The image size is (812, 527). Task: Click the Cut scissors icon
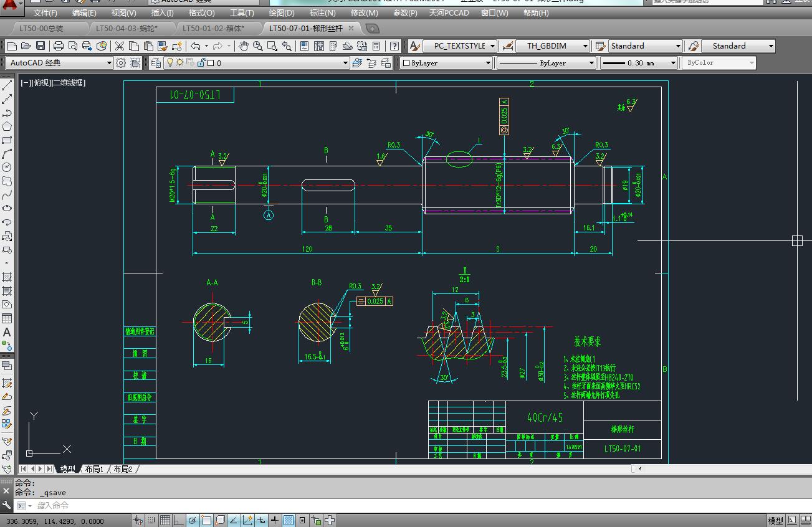point(119,46)
